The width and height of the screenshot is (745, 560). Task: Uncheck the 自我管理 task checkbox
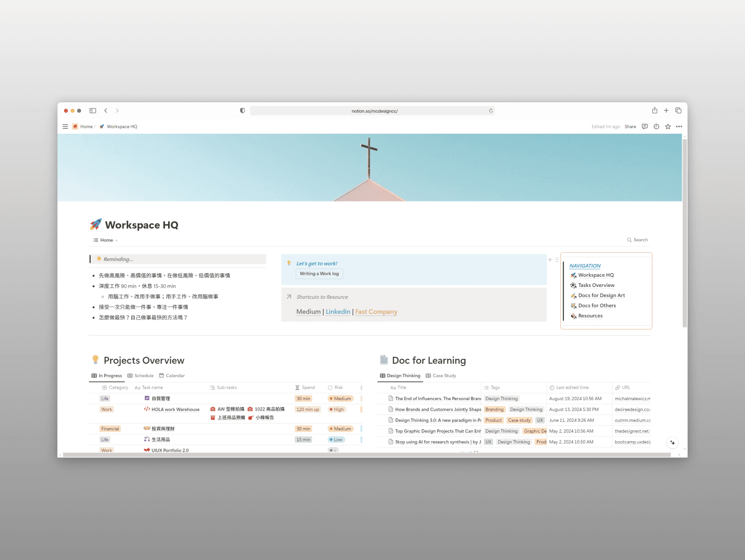tap(147, 398)
